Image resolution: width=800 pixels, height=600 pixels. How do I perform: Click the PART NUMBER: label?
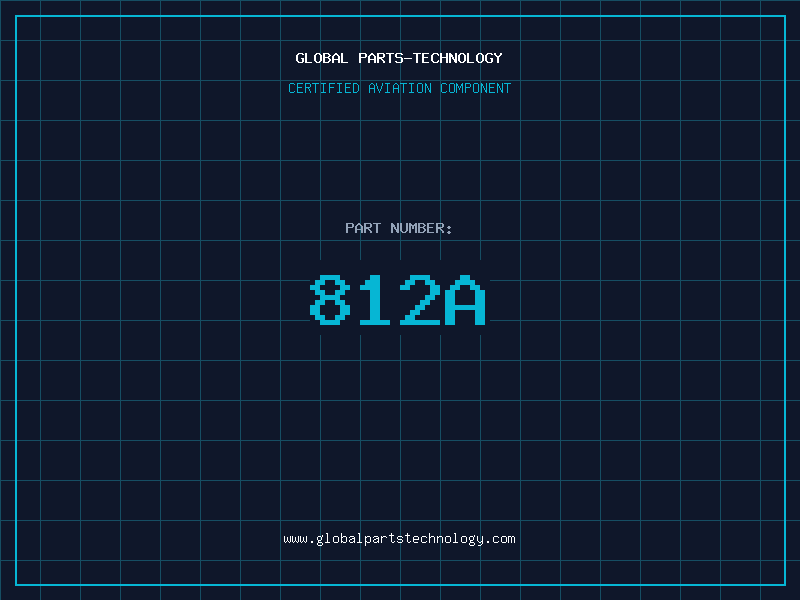point(399,228)
